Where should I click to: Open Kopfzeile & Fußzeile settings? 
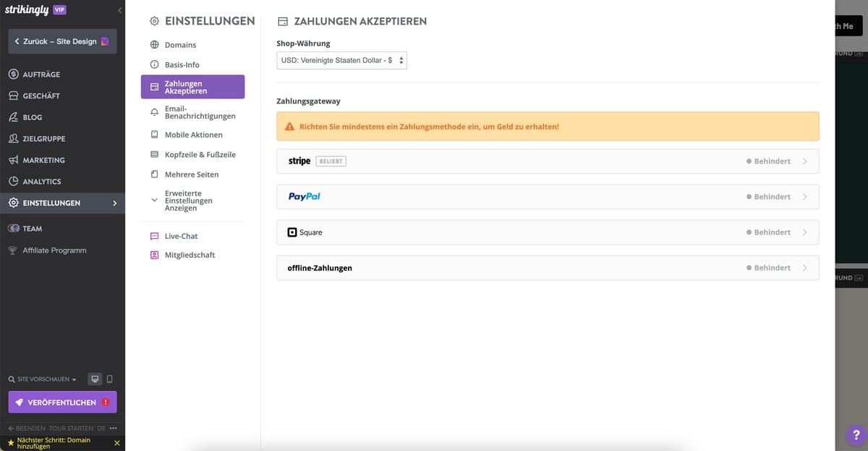(x=192, y=154)
